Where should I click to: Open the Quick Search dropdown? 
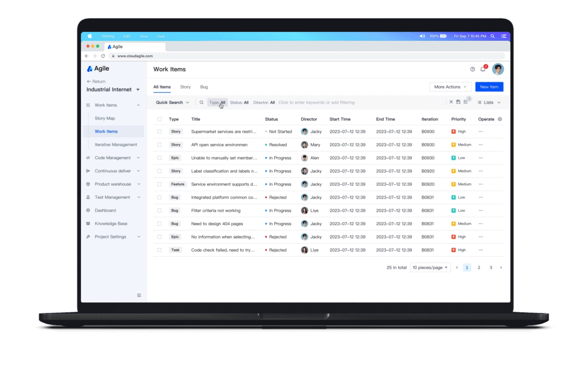point(173,102)
